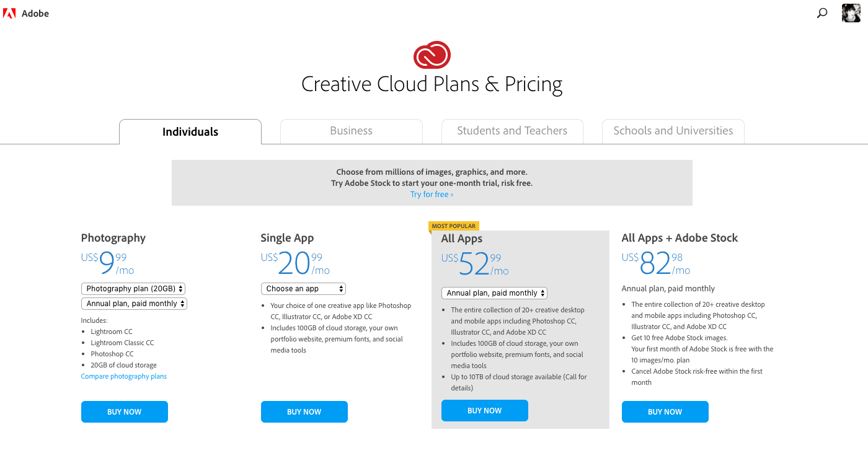Click the Try for free link
This screenshot has width=868, height=453.
point(432,195)
